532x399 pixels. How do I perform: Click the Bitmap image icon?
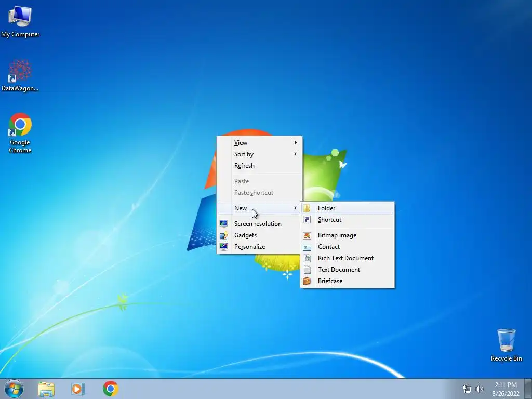[x=307, y=235]
